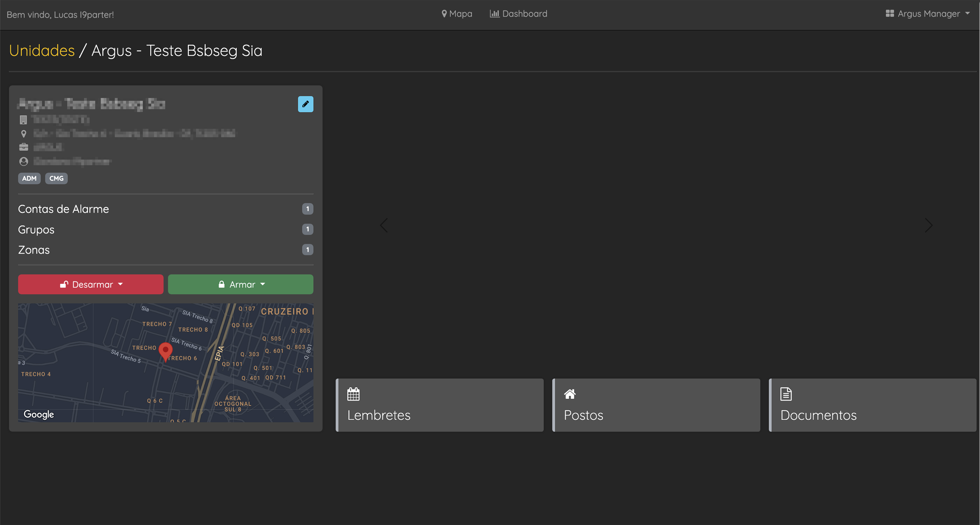Open the Grupos list item

[36, 229]
